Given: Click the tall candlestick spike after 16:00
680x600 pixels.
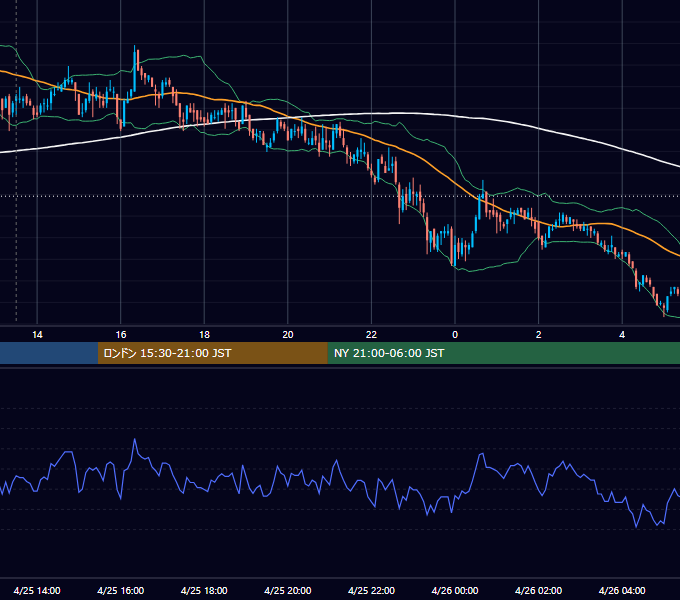Looking at the screenshot, I should (134, 68).
